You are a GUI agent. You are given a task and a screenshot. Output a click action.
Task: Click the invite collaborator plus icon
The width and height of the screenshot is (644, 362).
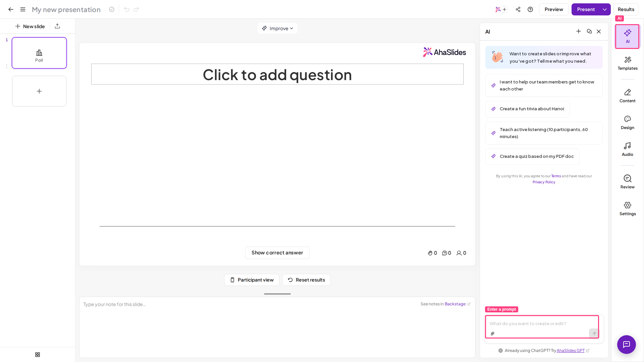[x=504, y=9]
